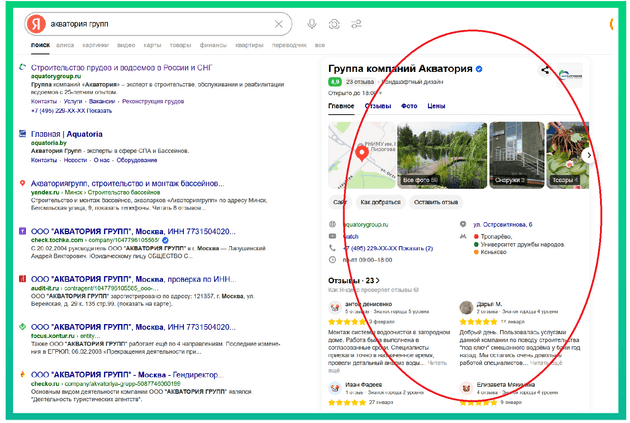Open the 'Реконструкция прудов' sitelink

point(153,101)
